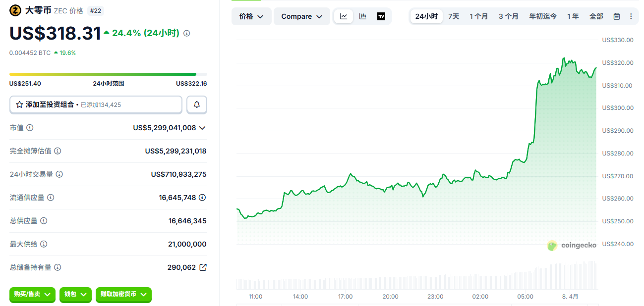
Task: Open the TradingView chart icon
Action: click(x=381, y=16)
